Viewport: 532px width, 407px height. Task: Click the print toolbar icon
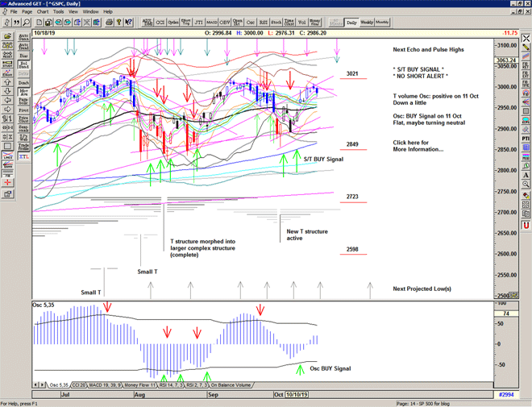pos(110,23)
